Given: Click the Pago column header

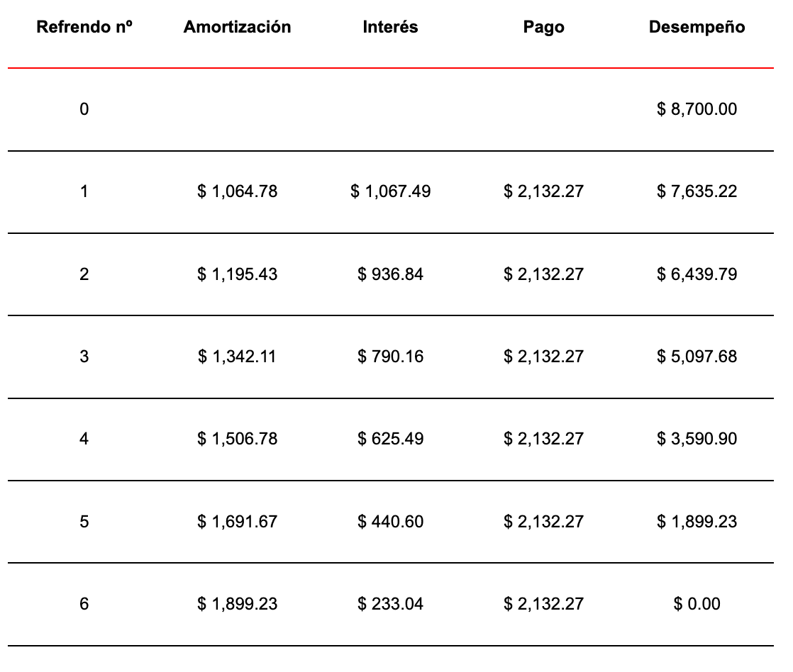Looking at the screenshot, I should tap(543, 27).
